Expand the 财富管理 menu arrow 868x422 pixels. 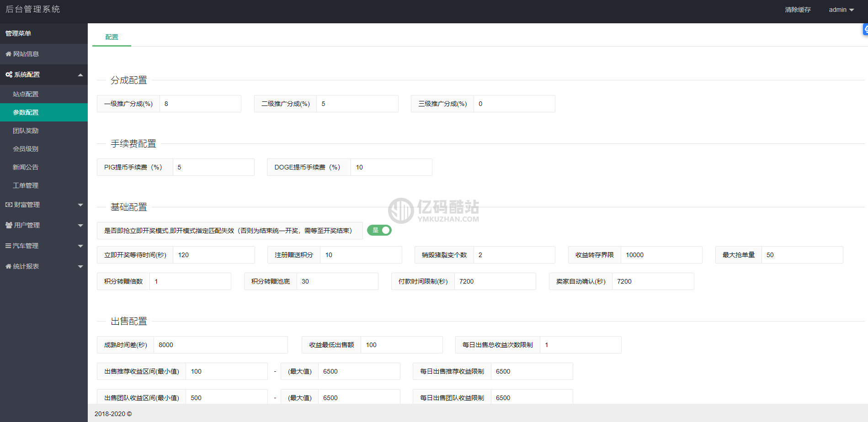(80, 205)
